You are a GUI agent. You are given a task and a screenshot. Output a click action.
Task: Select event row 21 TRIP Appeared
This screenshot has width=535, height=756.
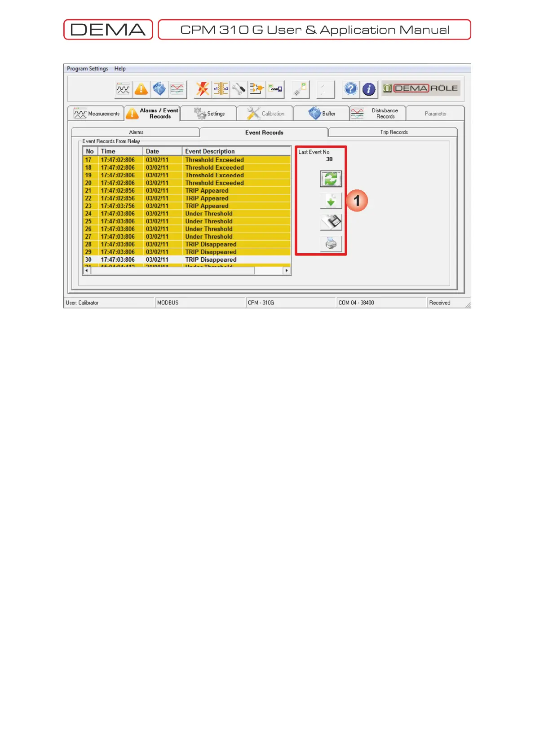[187, 190]
